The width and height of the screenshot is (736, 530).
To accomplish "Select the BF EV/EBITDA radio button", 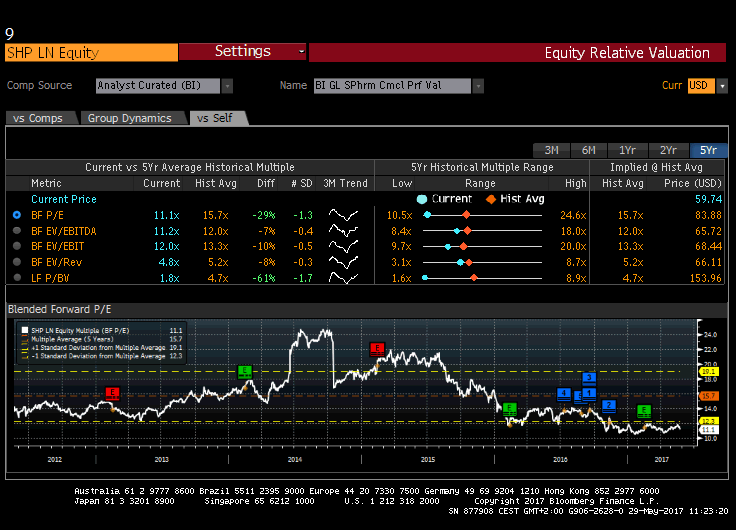I will 17,230.
